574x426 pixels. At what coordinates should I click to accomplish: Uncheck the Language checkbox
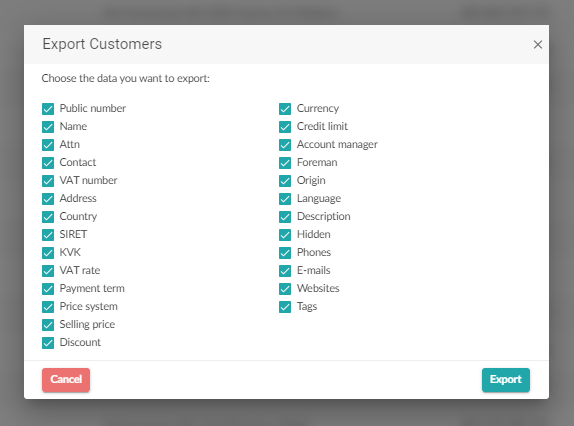point(285,199)
